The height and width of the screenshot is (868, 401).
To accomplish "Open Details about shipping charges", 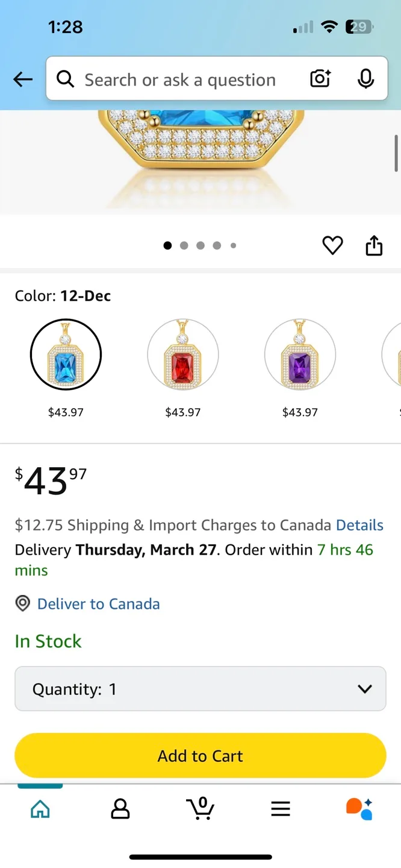I will pyautogui.click(x=359, y=525).
